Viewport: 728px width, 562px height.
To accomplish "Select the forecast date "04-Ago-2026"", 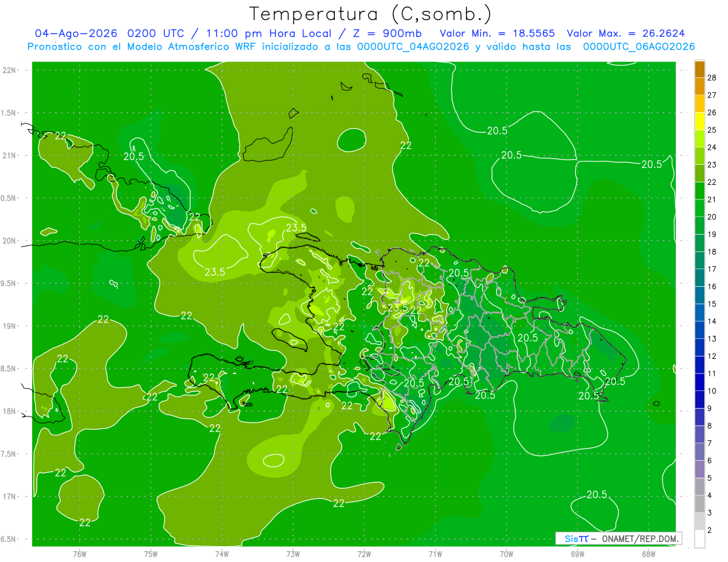I will [76, 33].
